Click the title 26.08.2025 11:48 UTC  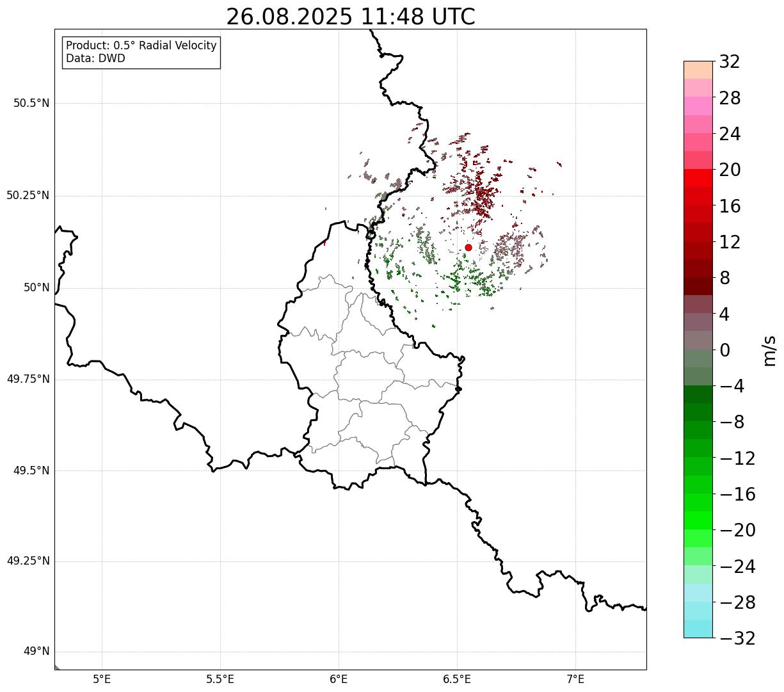click(351, 17)
